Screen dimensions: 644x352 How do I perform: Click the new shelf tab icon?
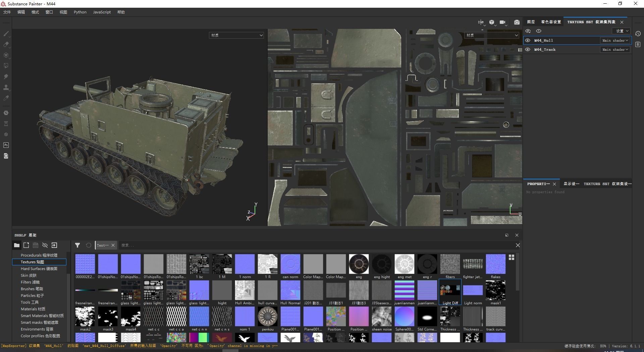[x=26, y=245]
